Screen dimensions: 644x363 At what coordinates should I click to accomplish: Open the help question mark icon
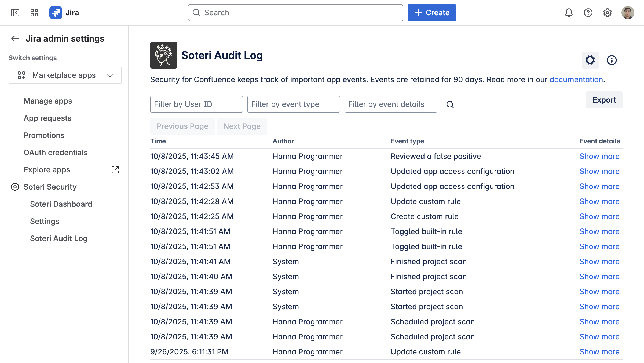588,13
